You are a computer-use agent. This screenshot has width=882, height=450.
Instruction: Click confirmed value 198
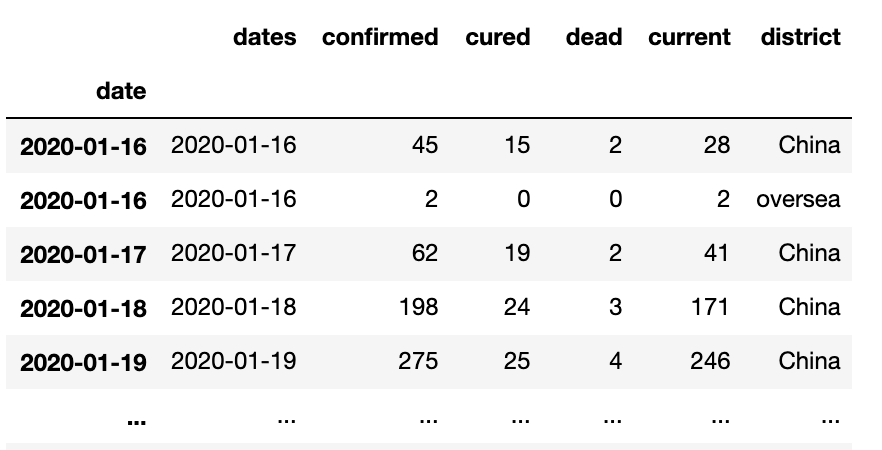(418, 307)
